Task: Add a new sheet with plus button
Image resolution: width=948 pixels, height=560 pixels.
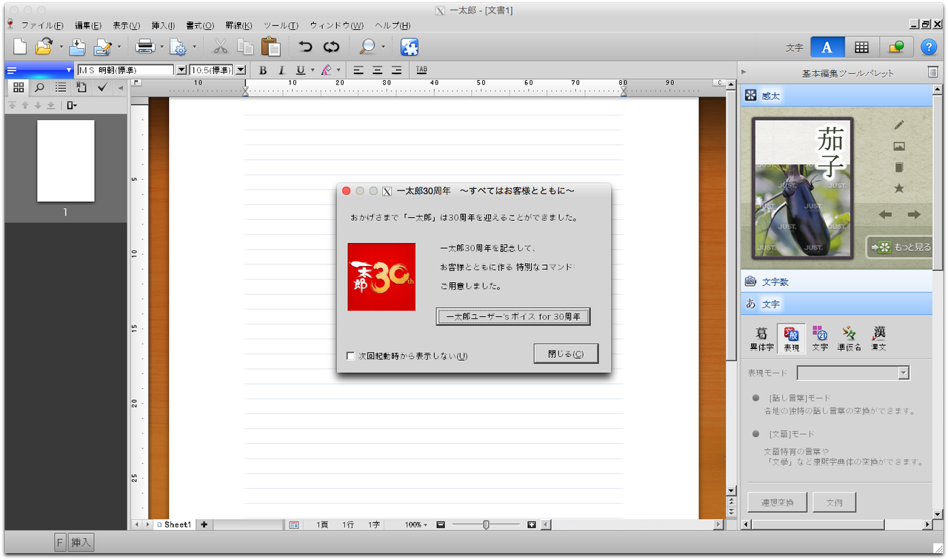Action: point(204,525)
